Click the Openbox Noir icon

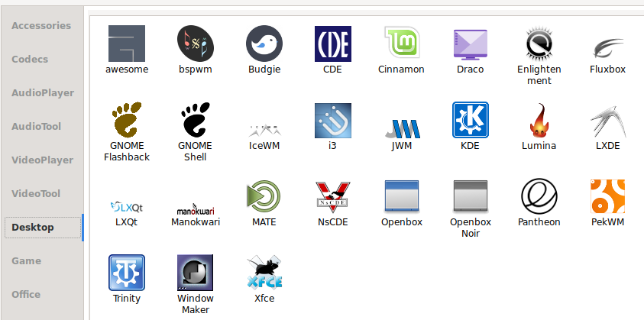pos(471,196)
